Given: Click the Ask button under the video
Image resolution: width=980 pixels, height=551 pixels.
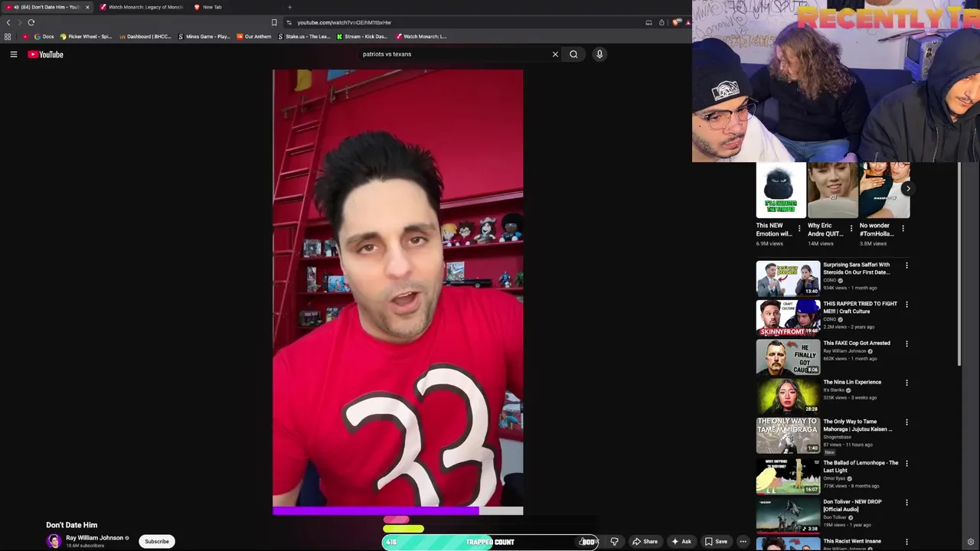Looking at the screenshot, I should [681, 542].
